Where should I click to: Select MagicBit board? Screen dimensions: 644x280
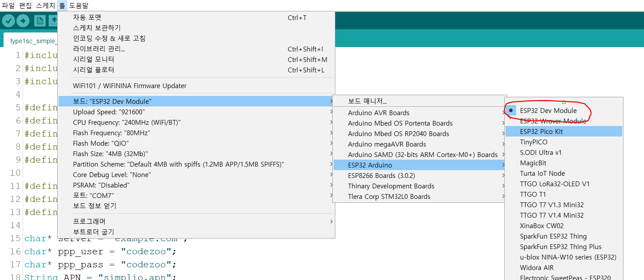564,163
